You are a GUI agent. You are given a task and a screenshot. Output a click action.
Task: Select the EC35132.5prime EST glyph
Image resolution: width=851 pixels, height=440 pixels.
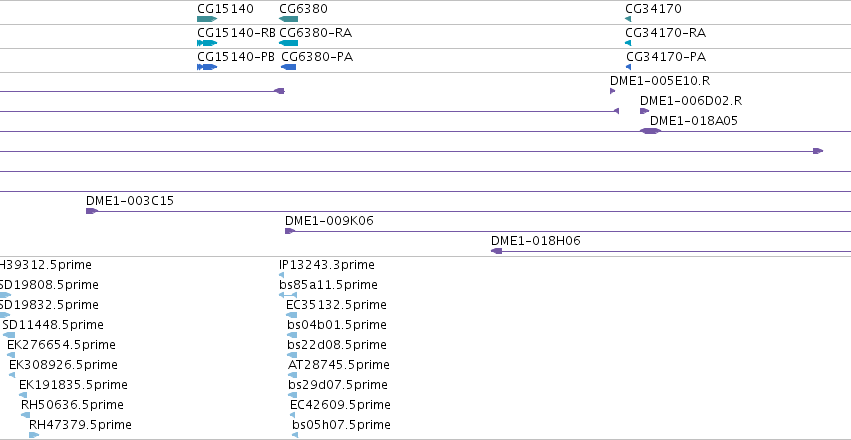pyautogui.click(x=291, y=315)
